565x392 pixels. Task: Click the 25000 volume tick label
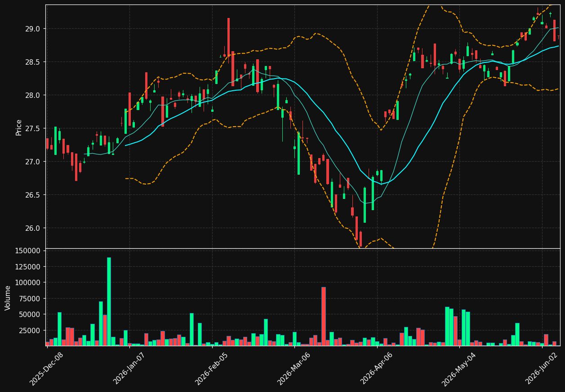point(30,330)
